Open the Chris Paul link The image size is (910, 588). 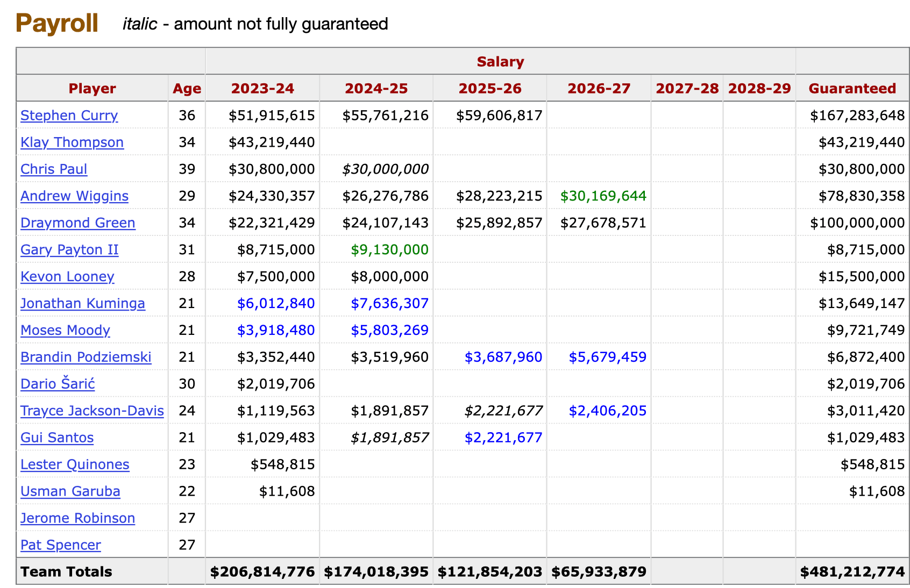click(54, 169)
